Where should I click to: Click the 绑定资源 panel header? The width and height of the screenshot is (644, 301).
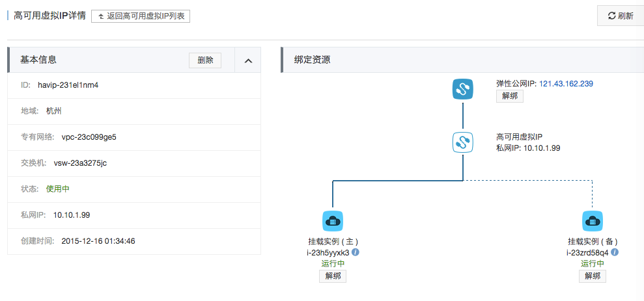[x=462, y=60]
